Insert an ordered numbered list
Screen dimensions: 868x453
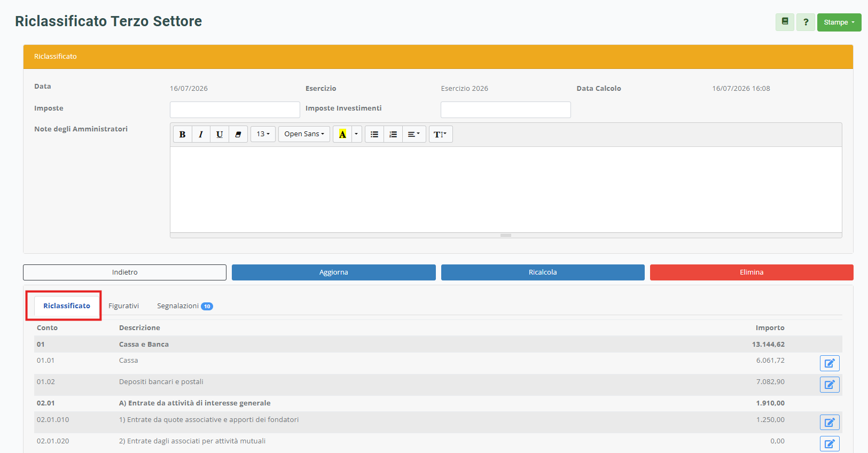(393, 134)
